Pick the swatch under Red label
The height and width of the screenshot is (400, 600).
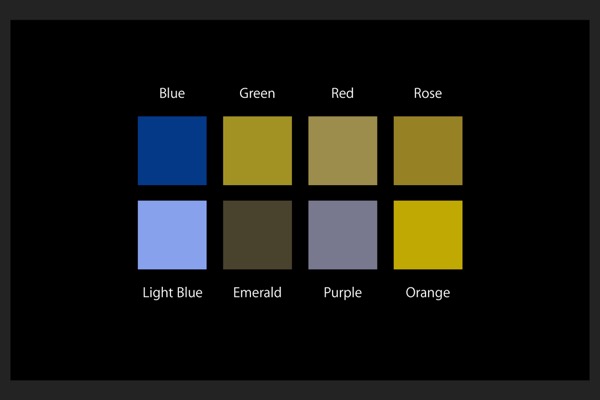tap(343, 151)
